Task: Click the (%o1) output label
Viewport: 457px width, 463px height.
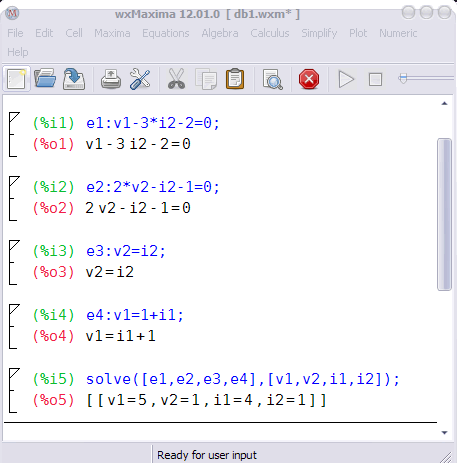Action: point(53,144)
